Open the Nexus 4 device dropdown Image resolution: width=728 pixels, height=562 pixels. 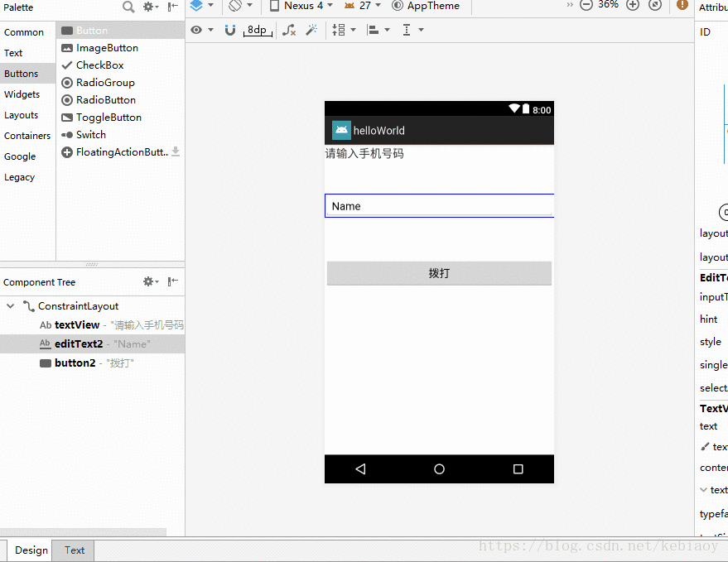click(301, 6)
